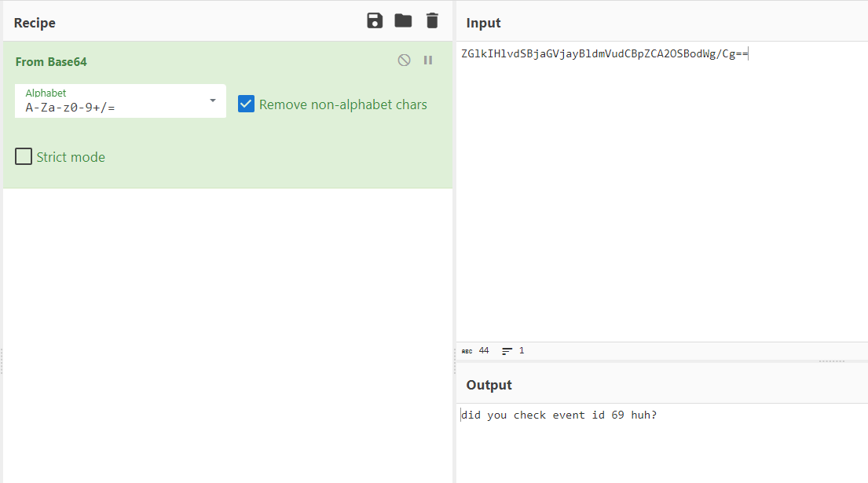
Task: Grab the Input/Output horizontal divider handle
Action: click(831, 361)
